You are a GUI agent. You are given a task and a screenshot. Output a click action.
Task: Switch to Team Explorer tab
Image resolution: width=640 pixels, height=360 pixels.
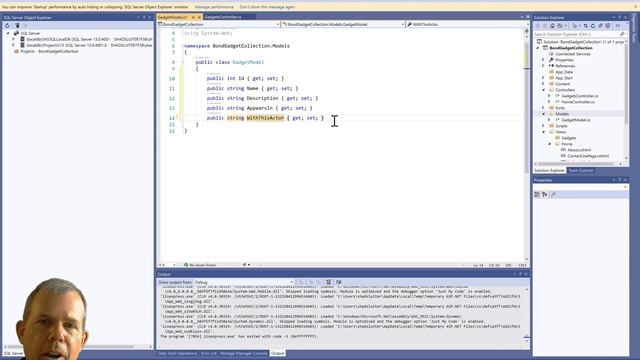[581, 171]
